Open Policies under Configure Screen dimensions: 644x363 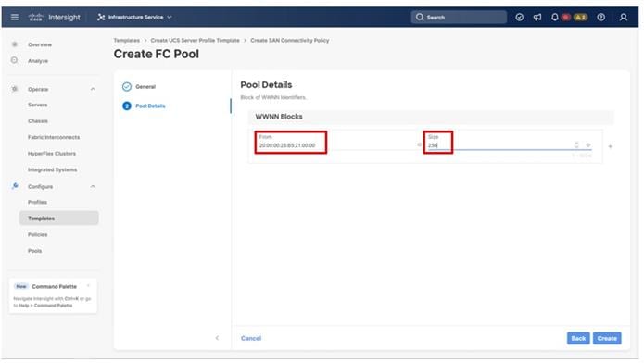coord(37,234)
